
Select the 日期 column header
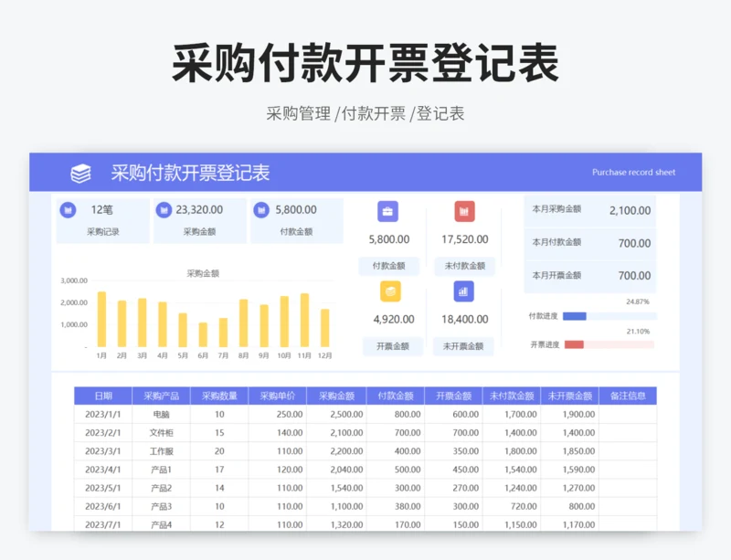coord(103,396)
